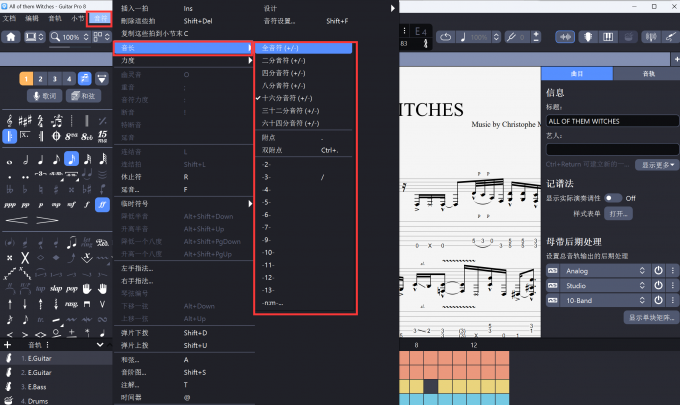The width and height of the screenshot is (680, 405).
Task: Click the key signature sharps icon
Action: (25, 121)
